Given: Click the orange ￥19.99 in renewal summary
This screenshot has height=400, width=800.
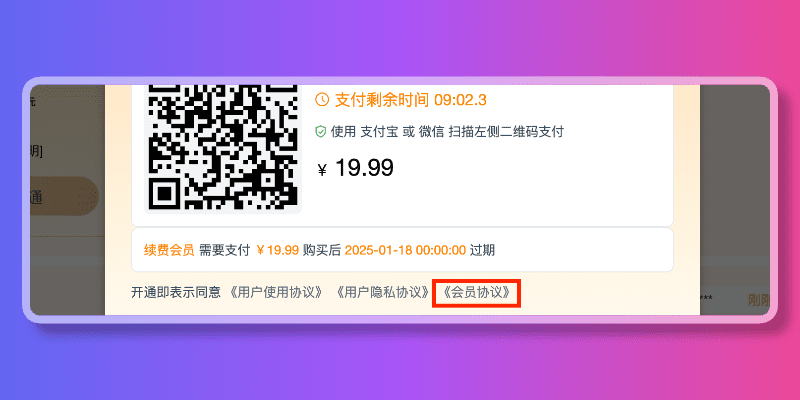Looking at the screenshot, I should pos(277,250).
